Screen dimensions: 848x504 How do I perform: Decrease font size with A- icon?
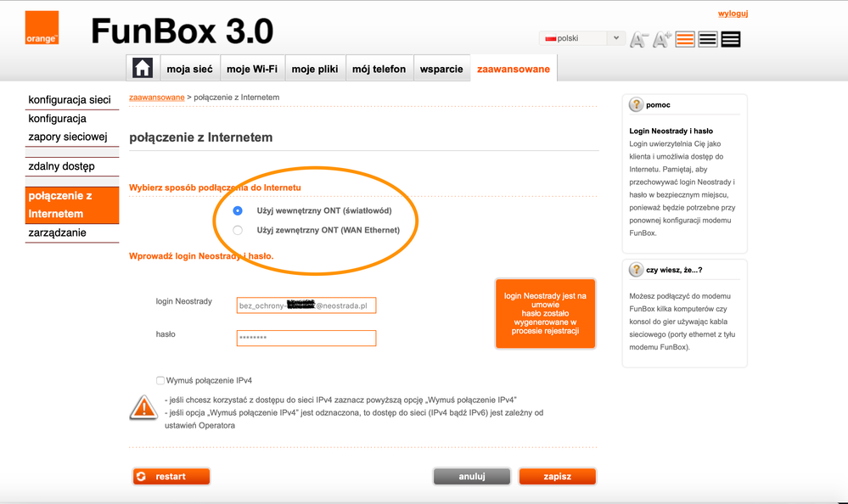(638, 40)
